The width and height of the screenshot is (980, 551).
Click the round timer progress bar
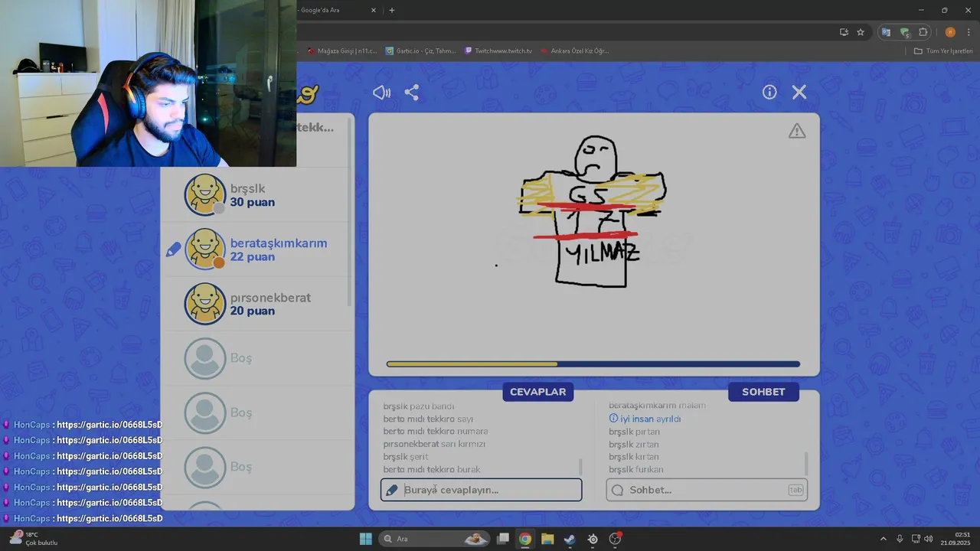point(593,364)
